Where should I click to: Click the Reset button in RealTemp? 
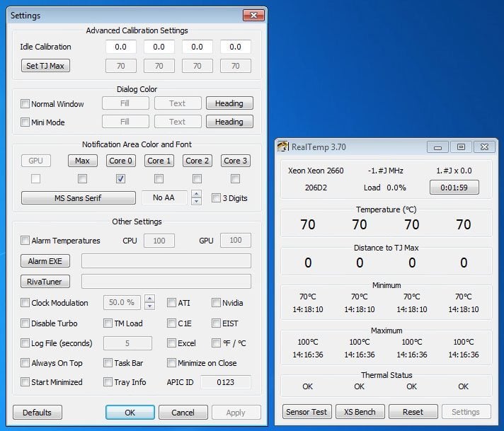(x=413, y=412)
